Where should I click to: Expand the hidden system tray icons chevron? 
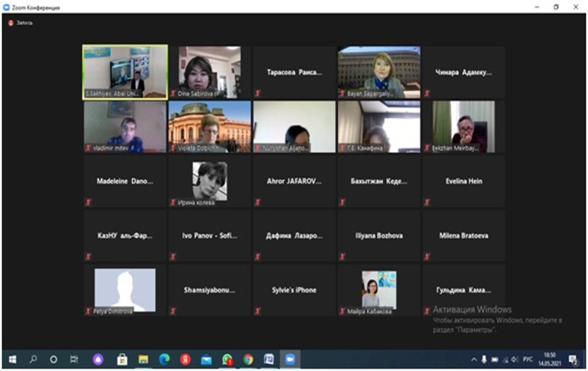point(474,359)
